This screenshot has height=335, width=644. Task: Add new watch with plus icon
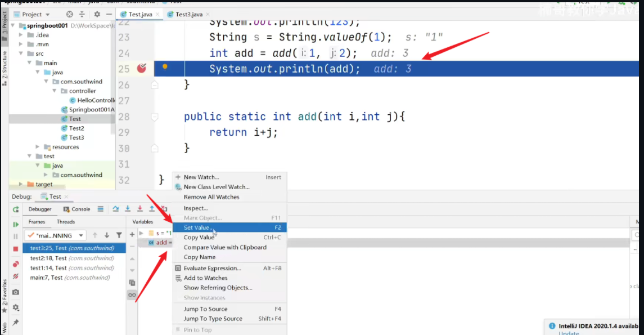pos(132,234)
